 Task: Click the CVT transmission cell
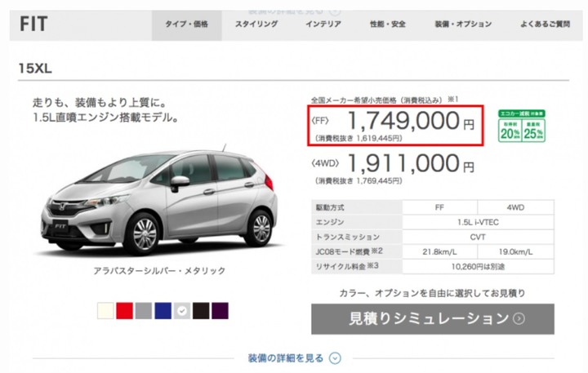point(478,237)
